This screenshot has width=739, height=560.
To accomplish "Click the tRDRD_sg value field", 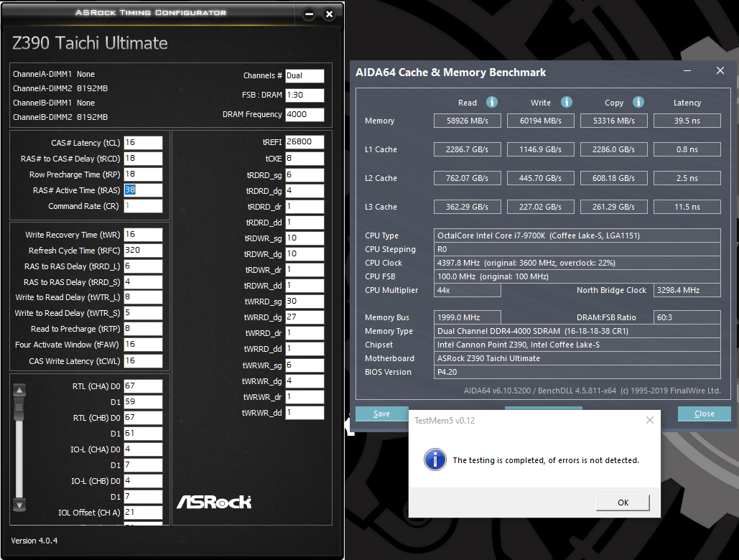I will [x=305, y=174].
